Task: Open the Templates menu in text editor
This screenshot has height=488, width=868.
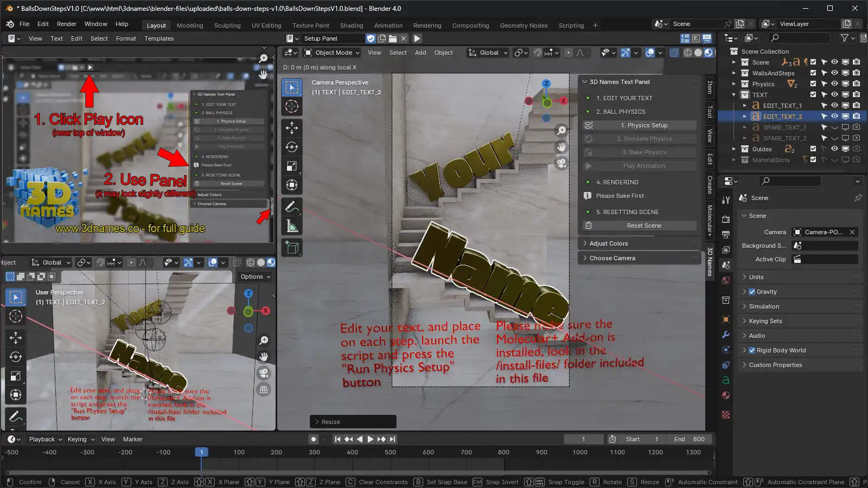Action: coord(159,38)
